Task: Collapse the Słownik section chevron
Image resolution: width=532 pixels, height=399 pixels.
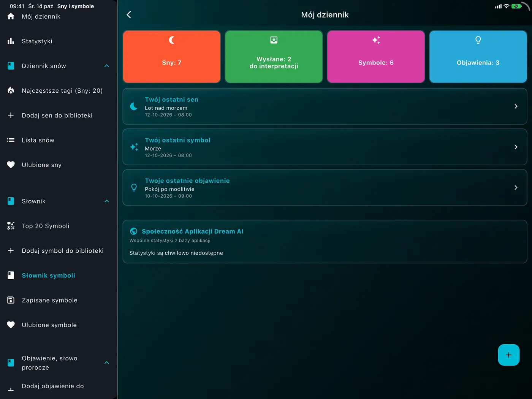Action: point(107,201)
